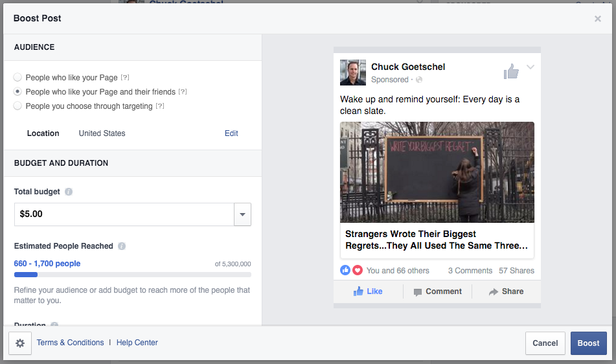Open Terms & Conditions link
616x364 pixels.
(71, 343)
